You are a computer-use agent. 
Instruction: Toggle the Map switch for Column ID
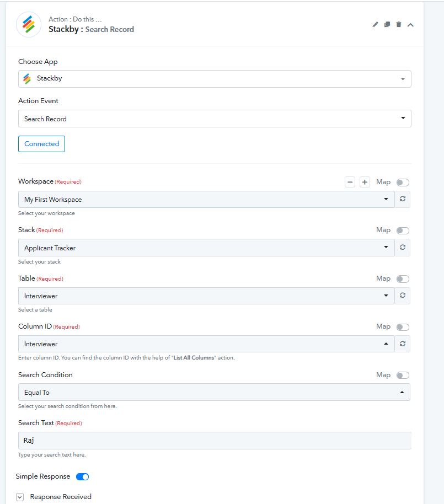403,327
